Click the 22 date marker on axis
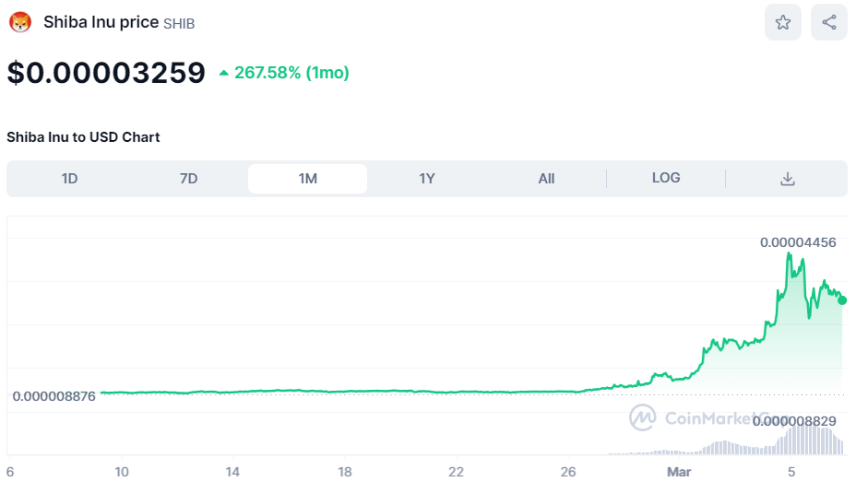 click(456, 472)
